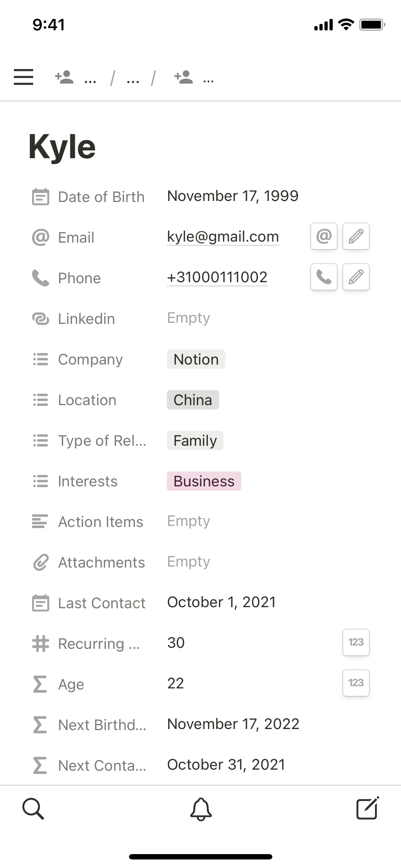The image size is (401, 868).
Task: Tap the search magnifier icon
Action: (x=33, y=809)
